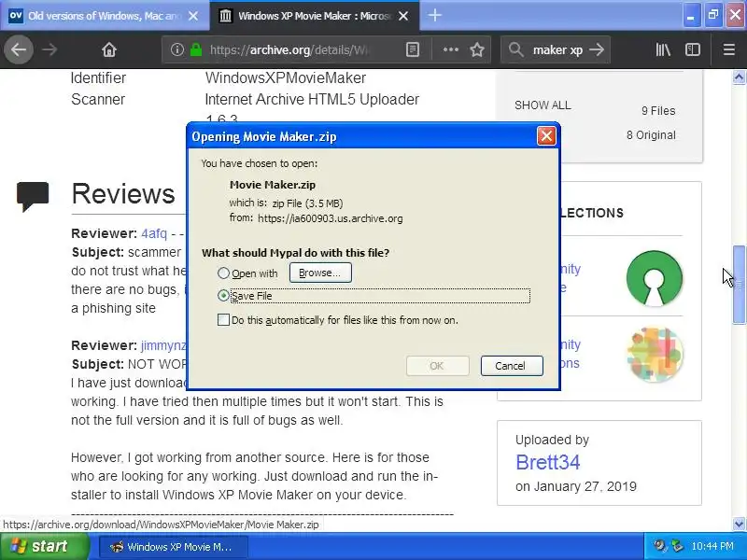Click the Movie Maker.zip filename in dialog

coord(273,185)
